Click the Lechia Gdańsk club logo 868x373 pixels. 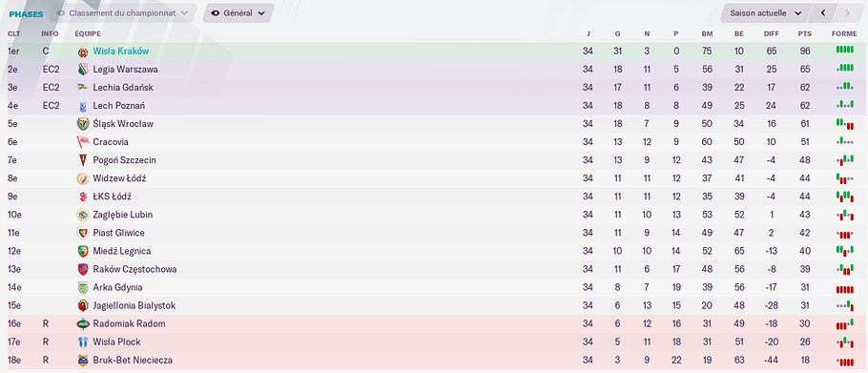(x=82, y=88)
